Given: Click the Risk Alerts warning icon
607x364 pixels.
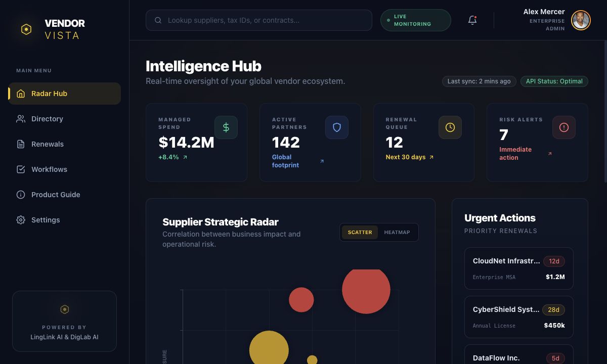Looking at the screenshot, I should pyautogui.click(x=564, y=127).
